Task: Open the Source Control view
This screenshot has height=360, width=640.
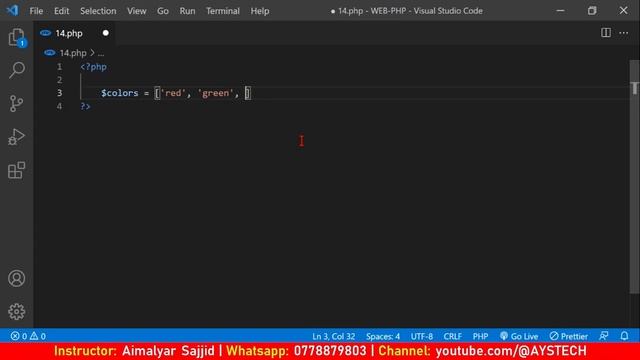Action: click(16, 104)
